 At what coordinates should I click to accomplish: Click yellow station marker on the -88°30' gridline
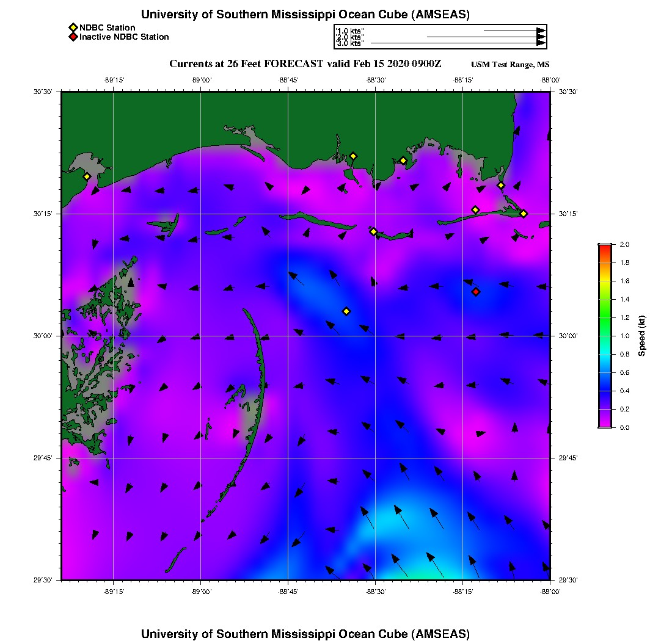(373, 231)
